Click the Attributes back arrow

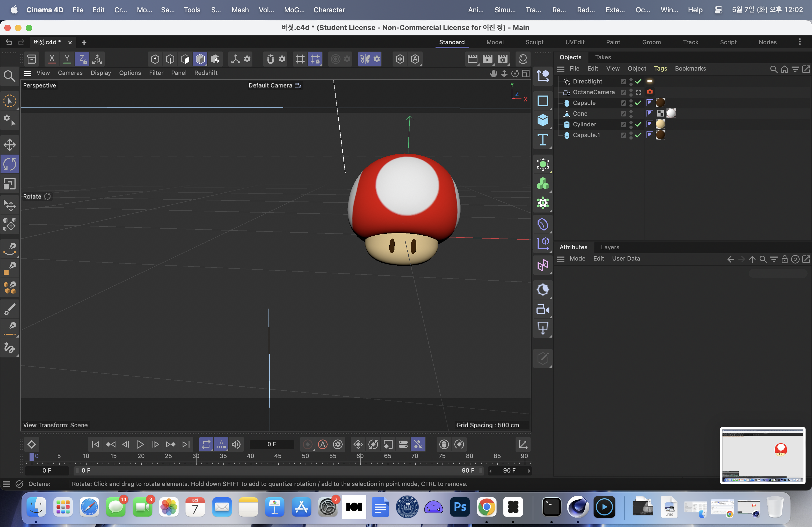[730, 259]
